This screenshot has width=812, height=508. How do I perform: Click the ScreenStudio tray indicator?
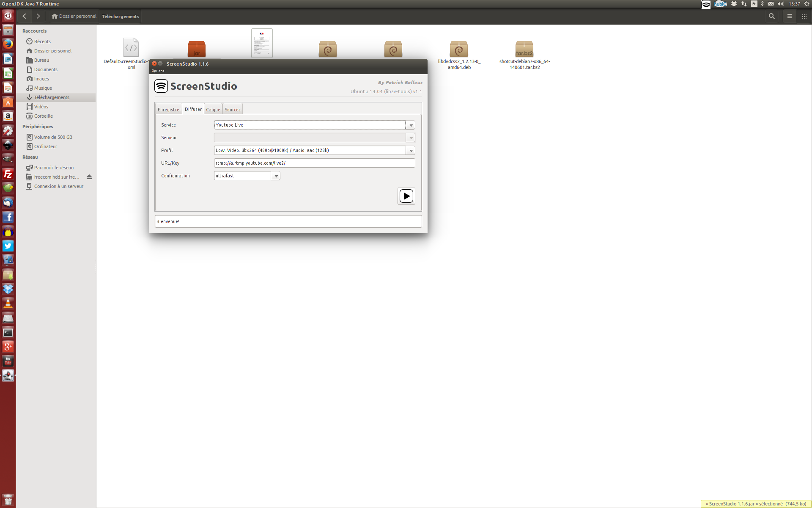click(x=706, y=4)
